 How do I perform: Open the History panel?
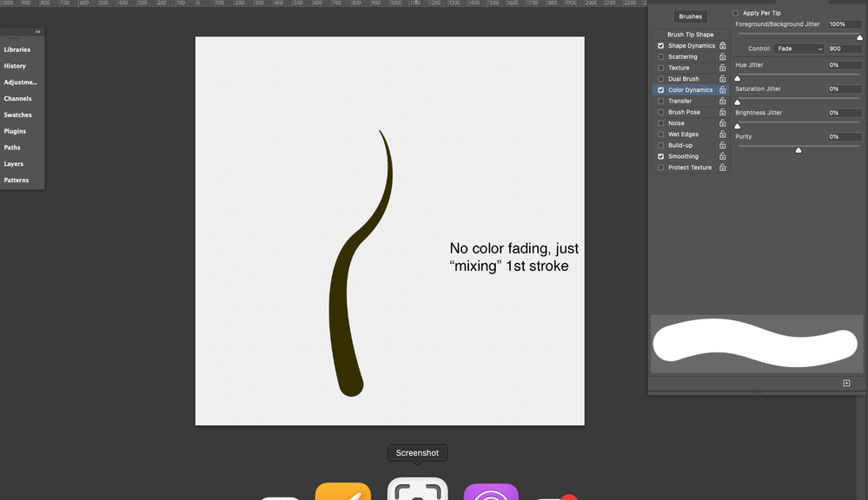tap(15, 66)
